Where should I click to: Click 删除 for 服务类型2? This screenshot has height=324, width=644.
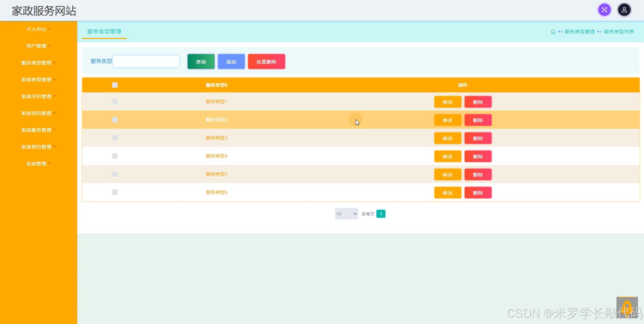pyautogui.click(x=478, y=120)
